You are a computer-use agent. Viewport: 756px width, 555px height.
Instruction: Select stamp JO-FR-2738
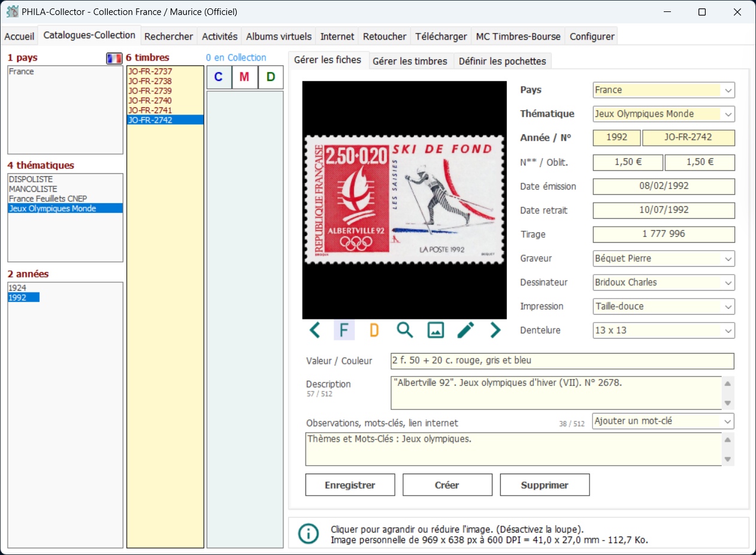pyautogui.click(x=165, y=81)
